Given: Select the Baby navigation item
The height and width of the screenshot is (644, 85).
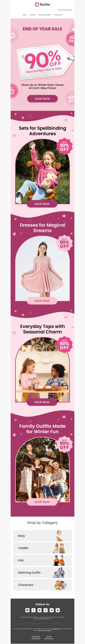Looking at the screenshot, I should [25, 15].
